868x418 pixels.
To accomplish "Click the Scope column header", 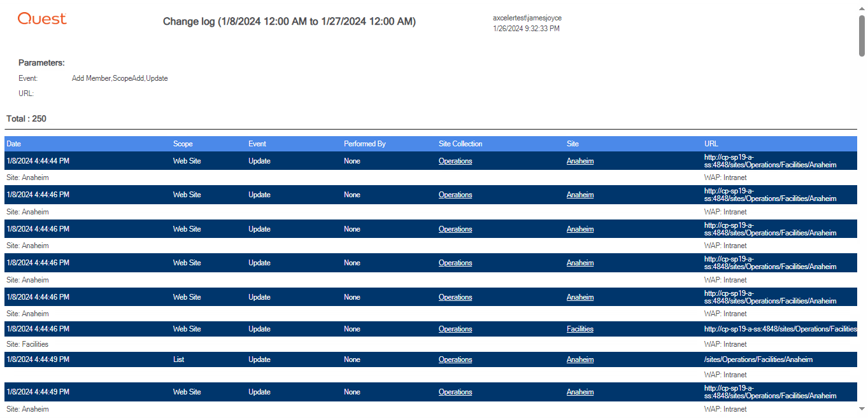I will [x=183, y=144].
